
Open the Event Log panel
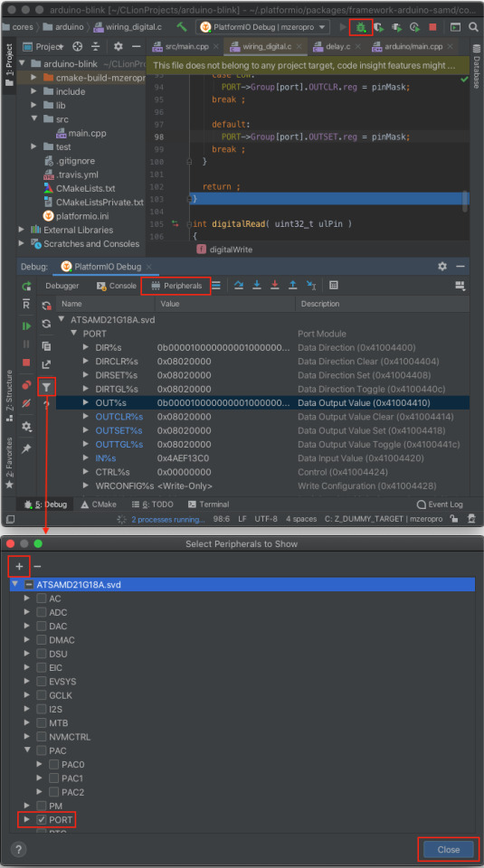pyautogui.click(x=440, y=505)
